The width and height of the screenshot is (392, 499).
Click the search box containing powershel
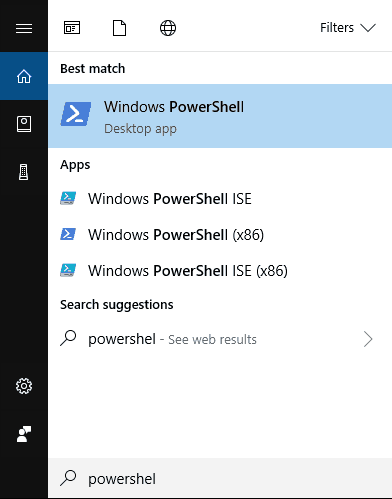pos(220,479)
